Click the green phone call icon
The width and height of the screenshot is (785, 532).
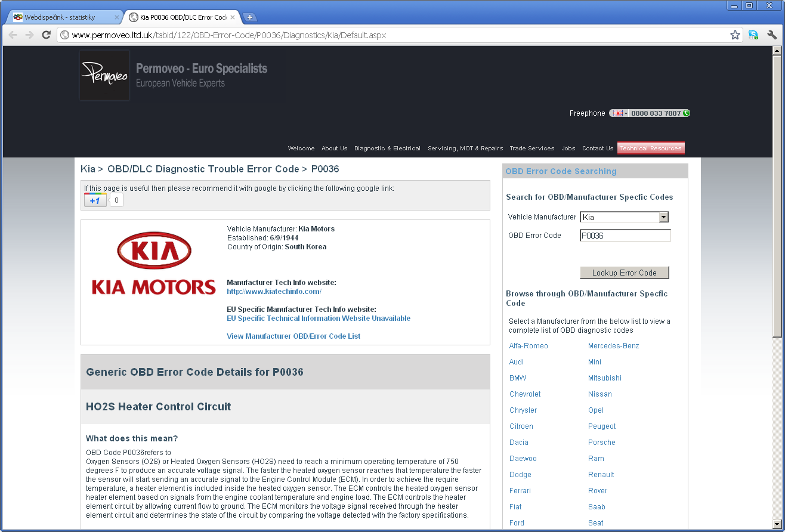[x=687, y=113]
